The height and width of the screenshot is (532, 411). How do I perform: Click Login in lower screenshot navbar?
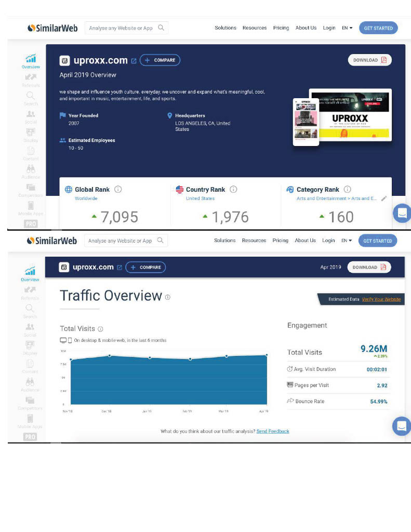pos(328,240)
